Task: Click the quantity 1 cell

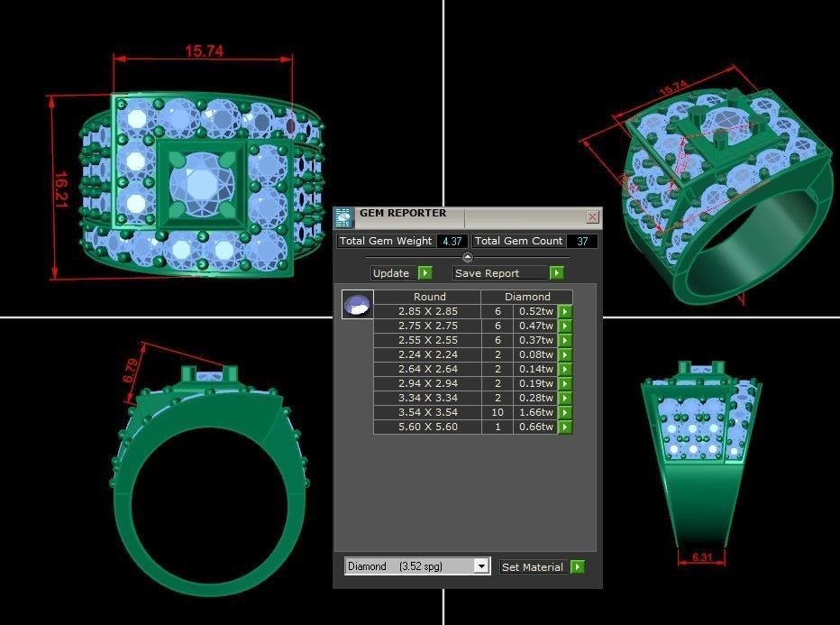Action: (498, 427)
